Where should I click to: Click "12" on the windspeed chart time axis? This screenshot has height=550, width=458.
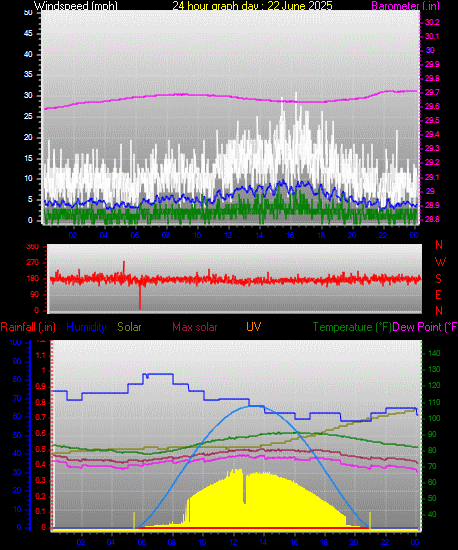pos(228,235)
